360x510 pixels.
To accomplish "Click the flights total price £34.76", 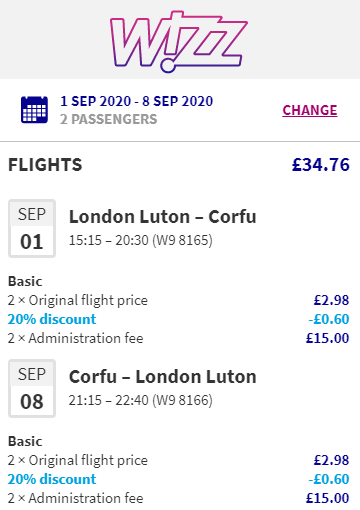I will click(321, 165).
